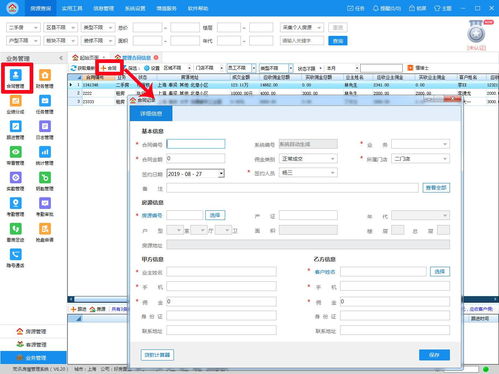Open the 软件帮助 menu
This screenshot has height=374, width=499.
pos(198,8)
